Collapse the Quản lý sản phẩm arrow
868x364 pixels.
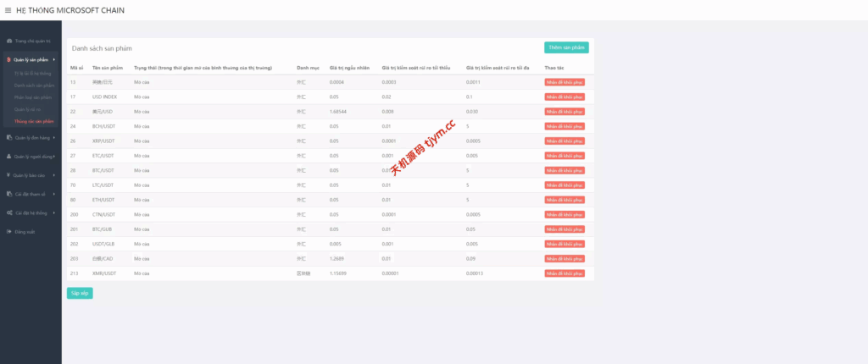point(54,60)
